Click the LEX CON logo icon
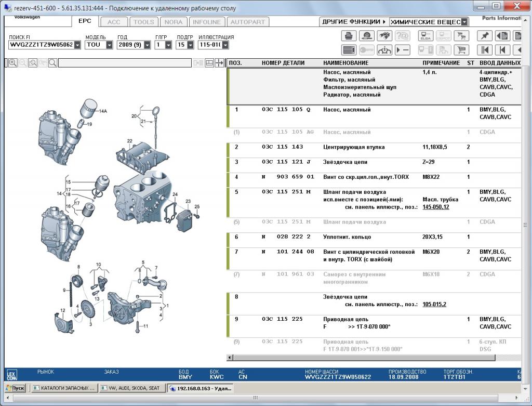The height and width of the screenshot is (406, 532). (x=12, y=374)
